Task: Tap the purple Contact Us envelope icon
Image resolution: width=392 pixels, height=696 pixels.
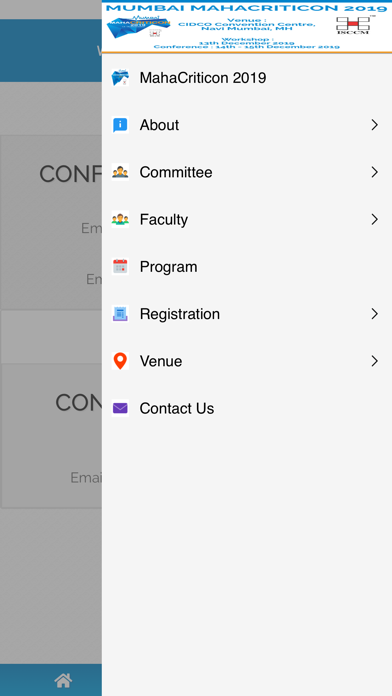Action: pyautogui.click(x=120, y=408)
